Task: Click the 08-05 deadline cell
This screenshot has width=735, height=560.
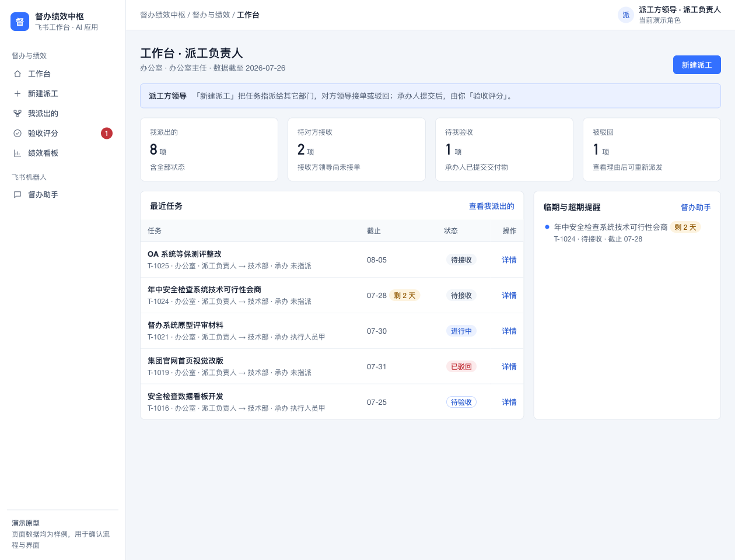Action: click(377, 260)
